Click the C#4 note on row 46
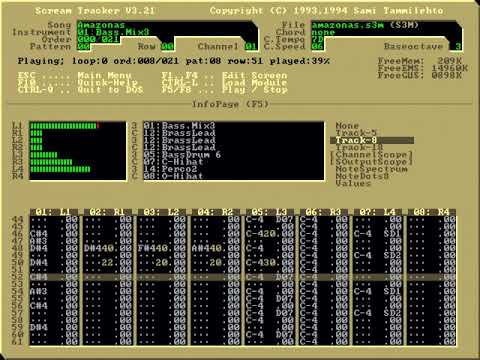480x360 pixels. click(x=39, y=234)
